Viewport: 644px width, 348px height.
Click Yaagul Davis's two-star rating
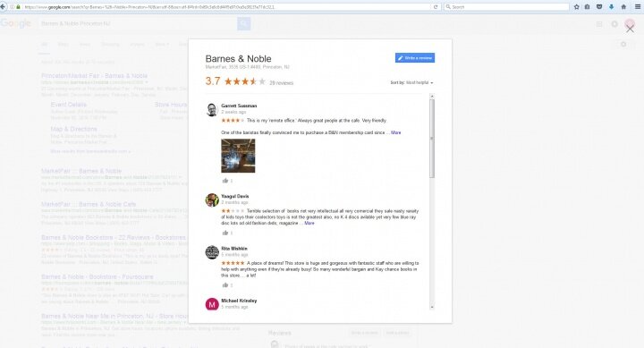(233, 211)
